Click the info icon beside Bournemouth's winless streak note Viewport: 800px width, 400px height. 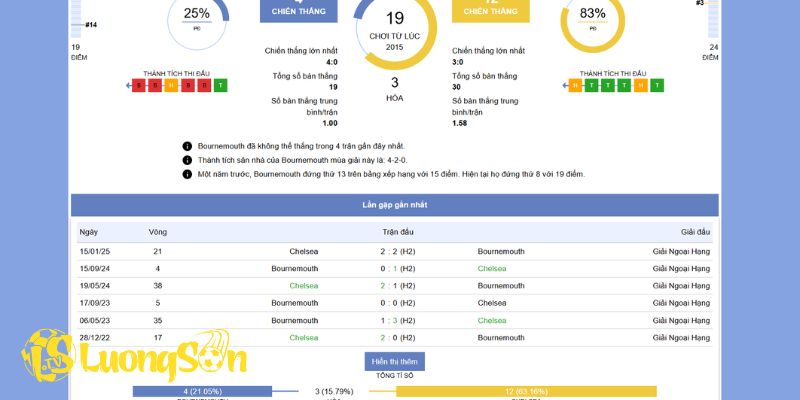pyautogui.click(x=187, y=145)
